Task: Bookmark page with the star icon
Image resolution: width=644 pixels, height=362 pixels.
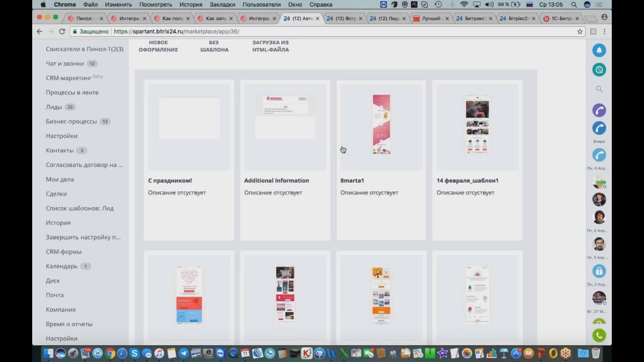Action: (580, 31)
